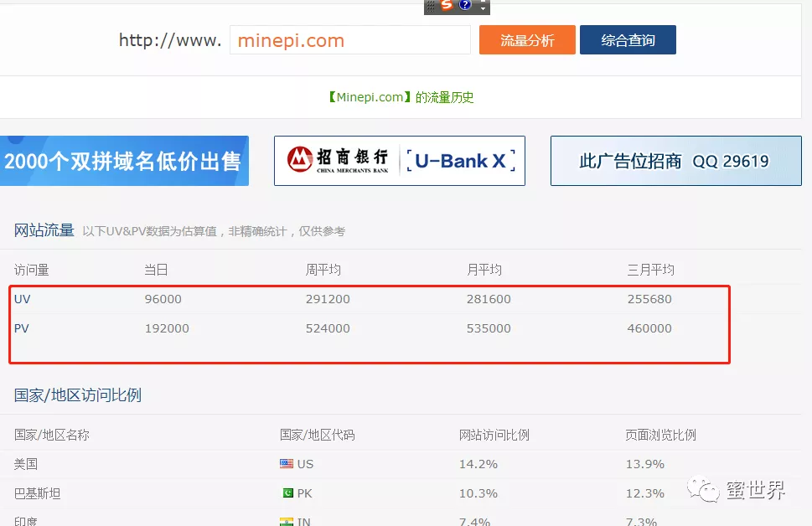Image resolution: width=812 pixels, height=526 pixels.
Task: Click the 三月平均 column header
Action: tap(650, 270)
